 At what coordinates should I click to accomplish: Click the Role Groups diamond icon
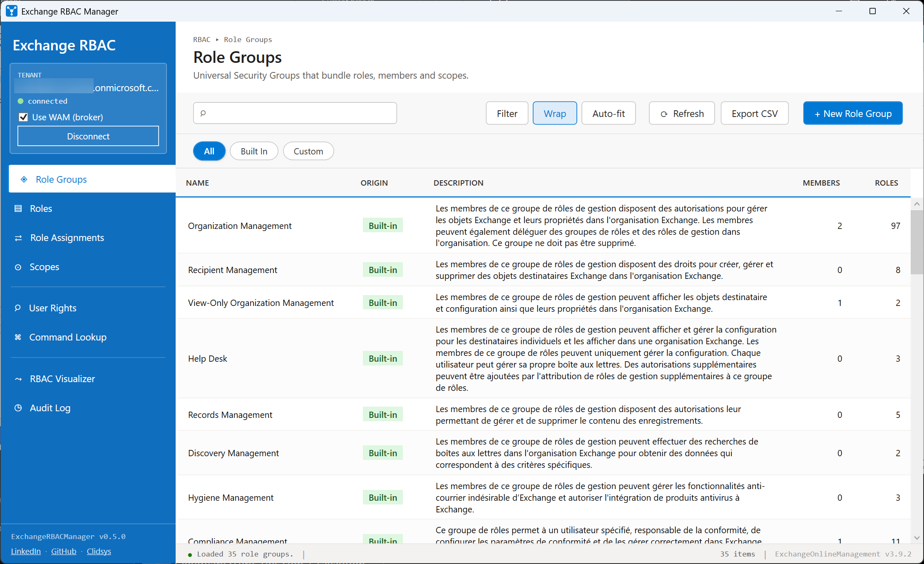[x=24, y=179]
